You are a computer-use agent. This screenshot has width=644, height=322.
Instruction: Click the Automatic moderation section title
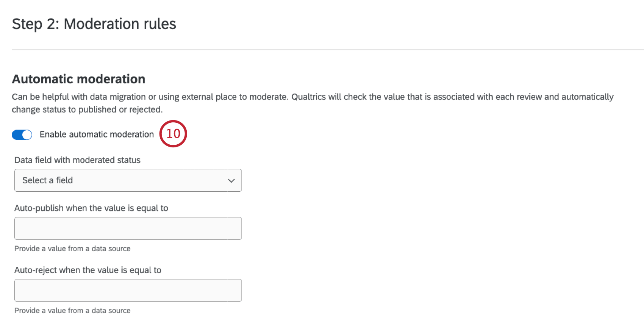tap(78, 79)
